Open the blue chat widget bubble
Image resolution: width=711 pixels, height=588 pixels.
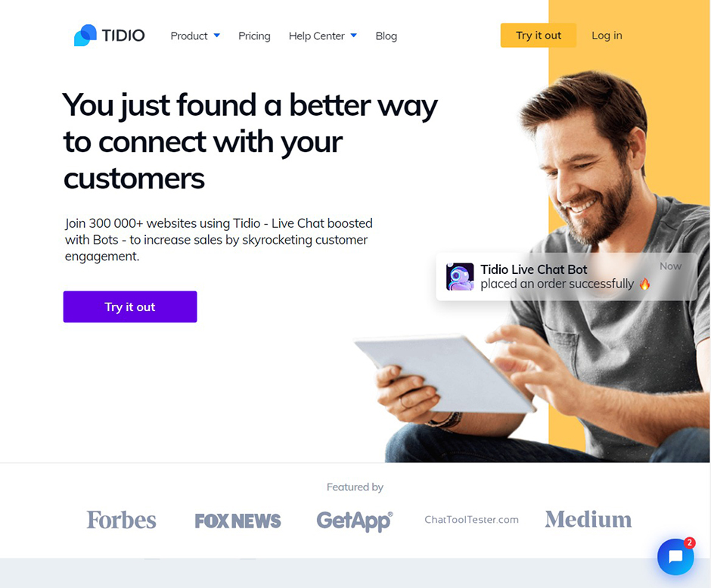click(x=675, y=557)
